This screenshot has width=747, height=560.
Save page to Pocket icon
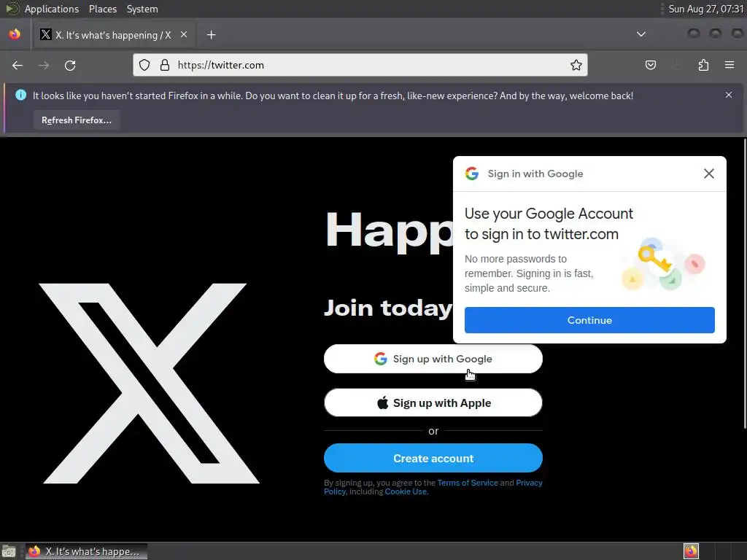coord(650,65)
